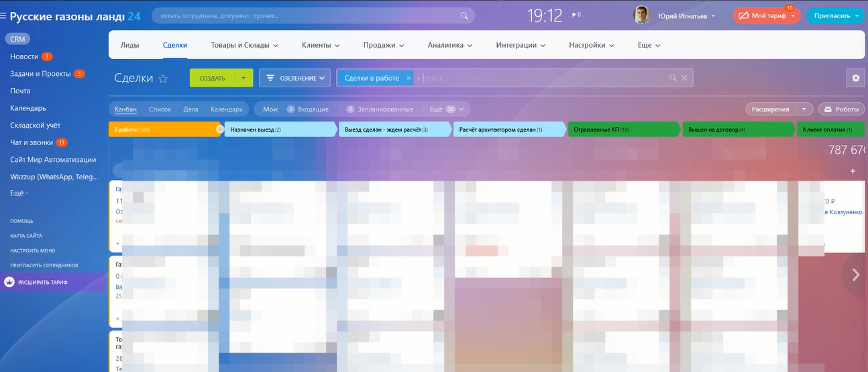Go to the Лиды tab
The image size is (868, 372).
pos(129,45)
